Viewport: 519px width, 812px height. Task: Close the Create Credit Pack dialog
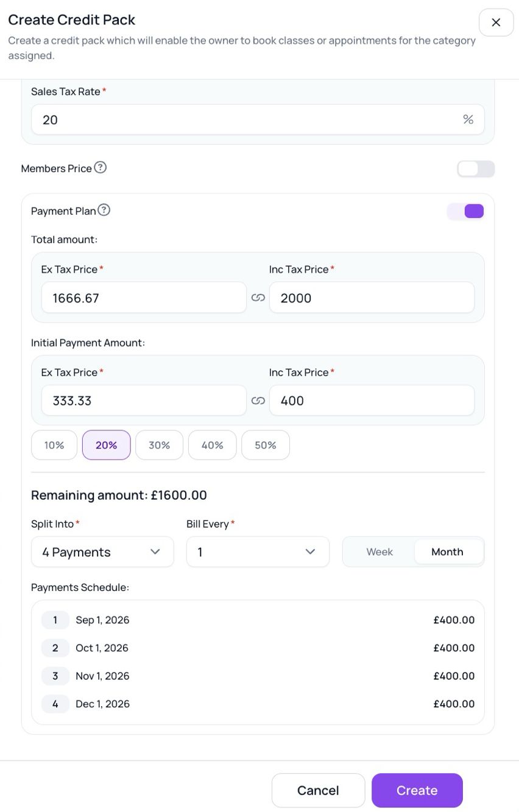496,23
